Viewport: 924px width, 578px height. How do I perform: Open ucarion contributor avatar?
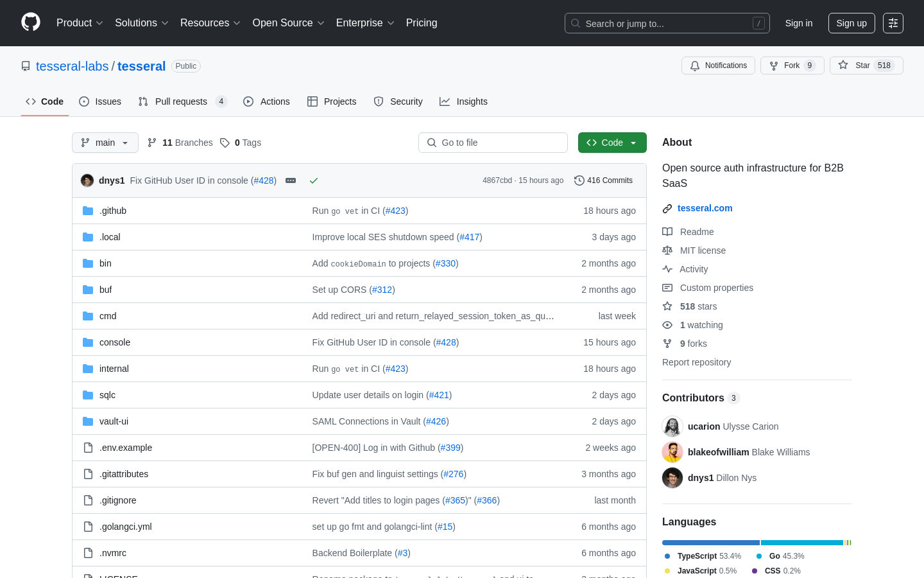click(x=672, y=426)
